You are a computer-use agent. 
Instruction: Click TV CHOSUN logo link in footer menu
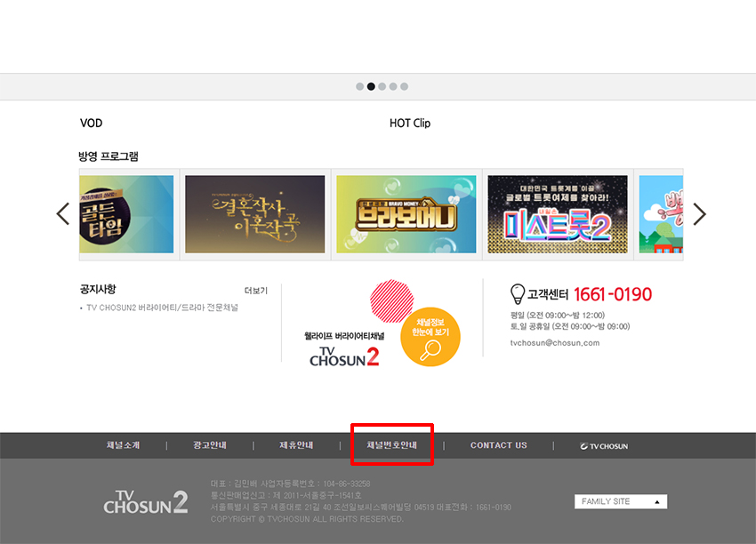604,446
